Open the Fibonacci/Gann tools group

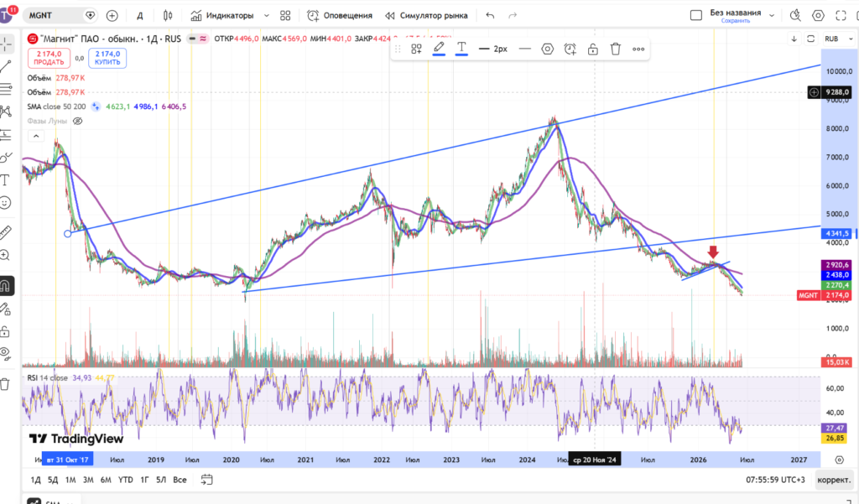click(6, 89)
